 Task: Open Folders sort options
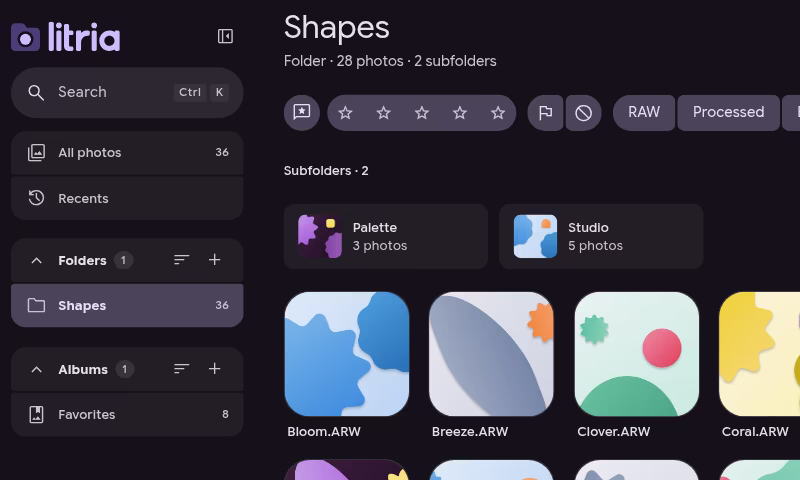coord(181,260)
